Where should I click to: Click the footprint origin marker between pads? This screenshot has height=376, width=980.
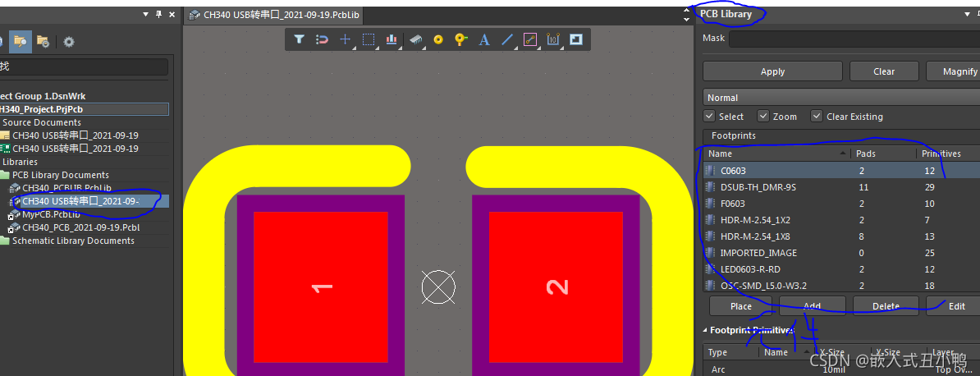tap(439, 287)
